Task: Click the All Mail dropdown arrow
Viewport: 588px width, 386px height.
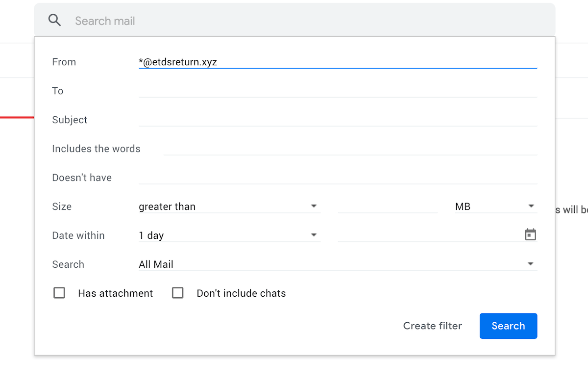Action: (x=530, y=263)
